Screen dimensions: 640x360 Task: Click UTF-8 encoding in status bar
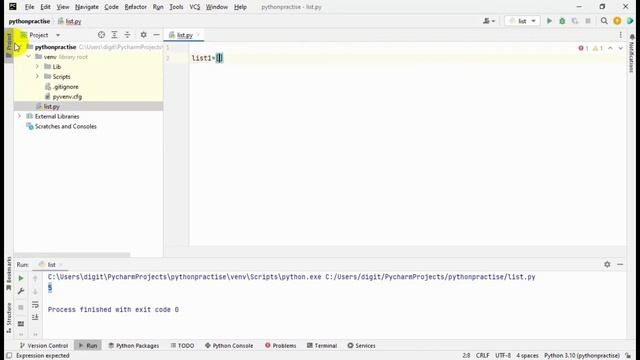point(503,356)
